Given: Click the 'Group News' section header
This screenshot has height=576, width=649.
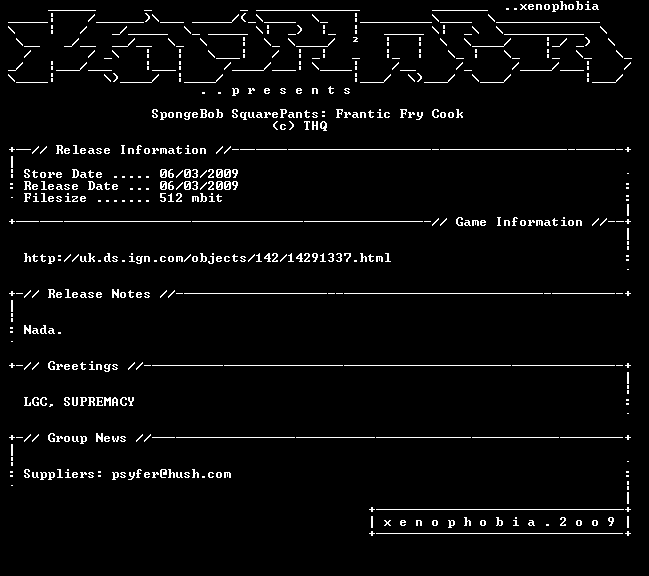Looking at the screenshot, I should (x=87, y=438).
